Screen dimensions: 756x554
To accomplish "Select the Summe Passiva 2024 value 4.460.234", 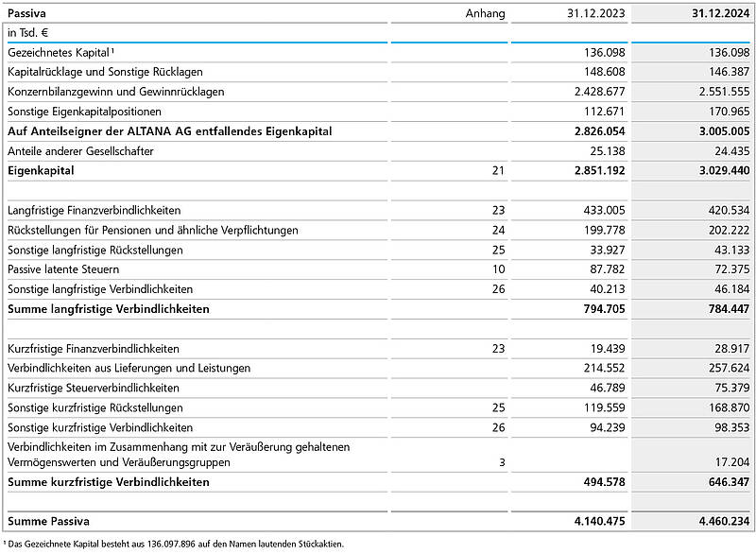I will pos(717,521).
